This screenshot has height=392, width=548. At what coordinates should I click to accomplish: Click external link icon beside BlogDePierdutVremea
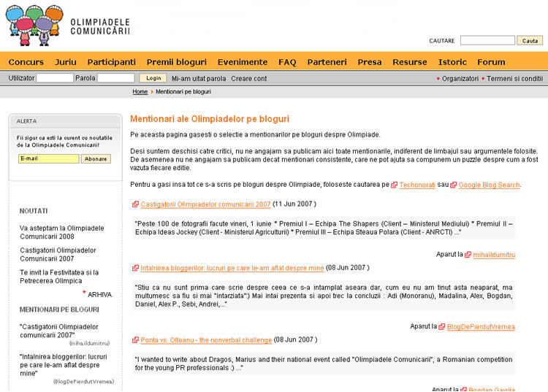click(442, 327)
